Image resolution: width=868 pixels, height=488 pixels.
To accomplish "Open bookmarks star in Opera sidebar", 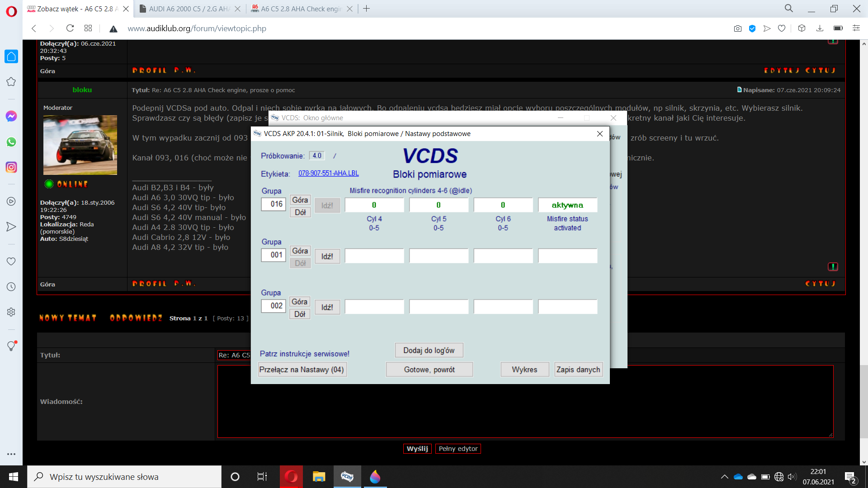I will click(11, 82).
